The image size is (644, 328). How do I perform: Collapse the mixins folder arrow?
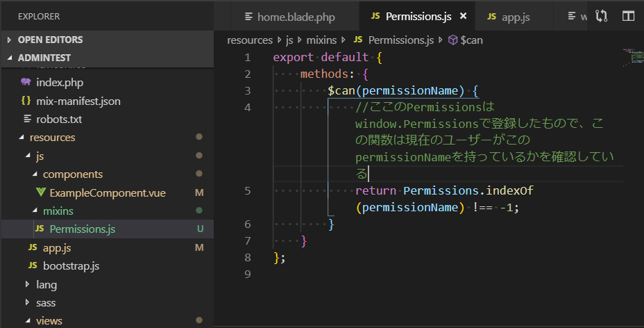pos(35,211)
